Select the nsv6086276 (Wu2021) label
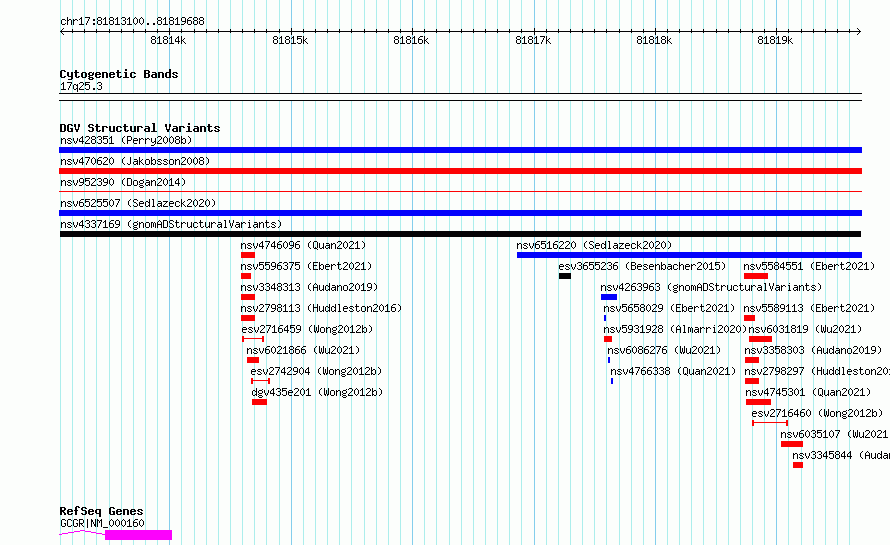 664,350
